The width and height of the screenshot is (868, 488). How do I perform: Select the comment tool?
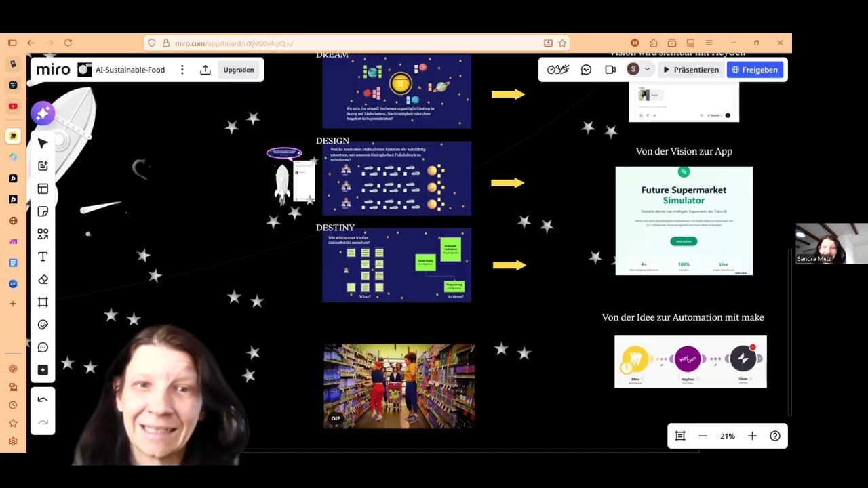point(43,347)
